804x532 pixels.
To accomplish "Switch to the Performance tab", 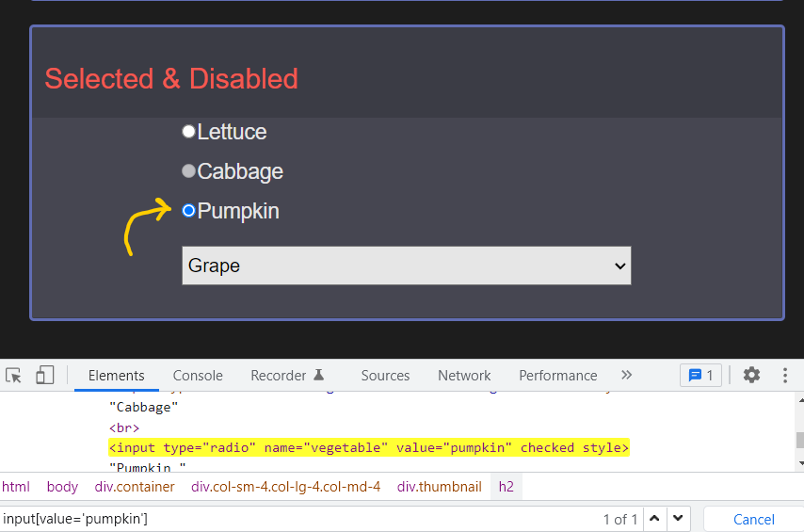I will click(x=558, y=376).
